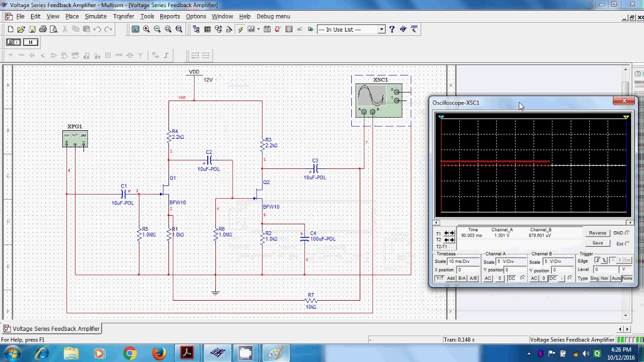Click the T2 cursor marker on the oscilloscope
The image size is (644, 362).
626,117
